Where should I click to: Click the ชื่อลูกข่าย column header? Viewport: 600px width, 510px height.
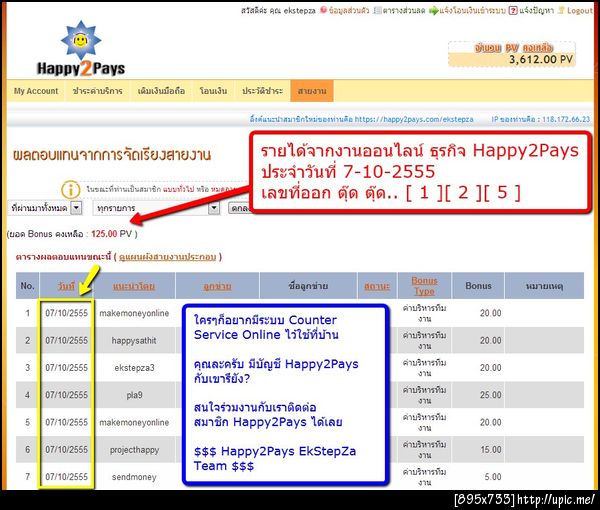pyautogui.click(x=308, y=286)
